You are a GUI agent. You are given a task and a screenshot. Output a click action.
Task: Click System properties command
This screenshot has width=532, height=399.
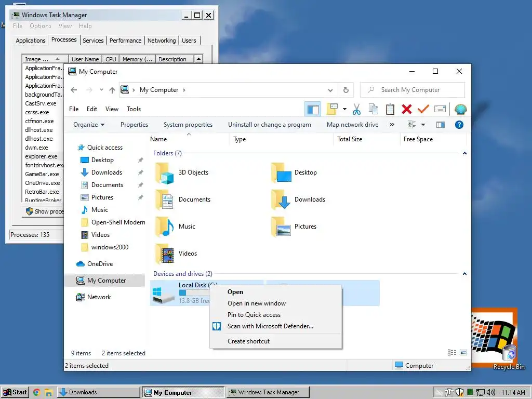188,125
